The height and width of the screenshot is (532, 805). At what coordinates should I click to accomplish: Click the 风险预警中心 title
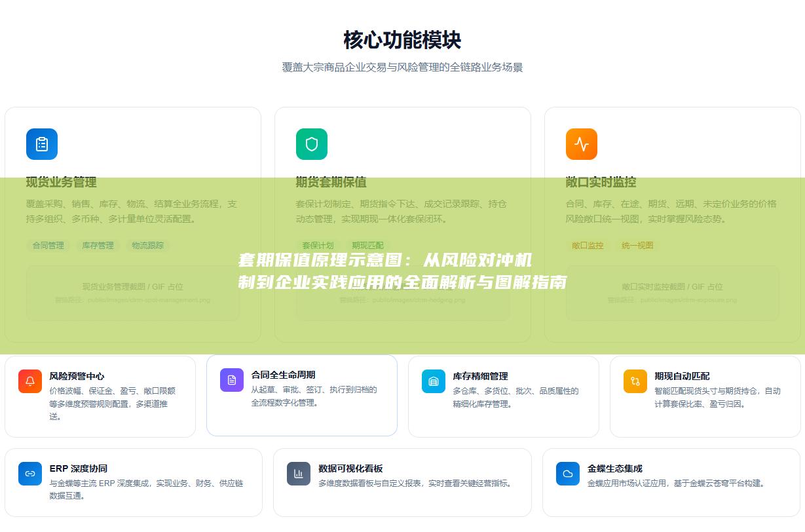coord(77,377)
